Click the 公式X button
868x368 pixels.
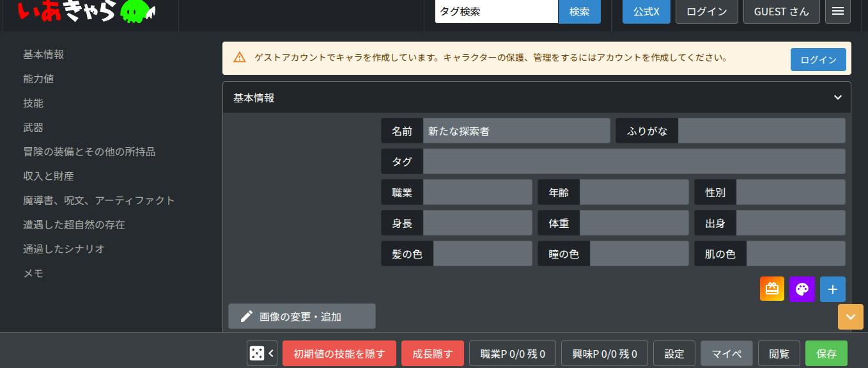point(646,12)
